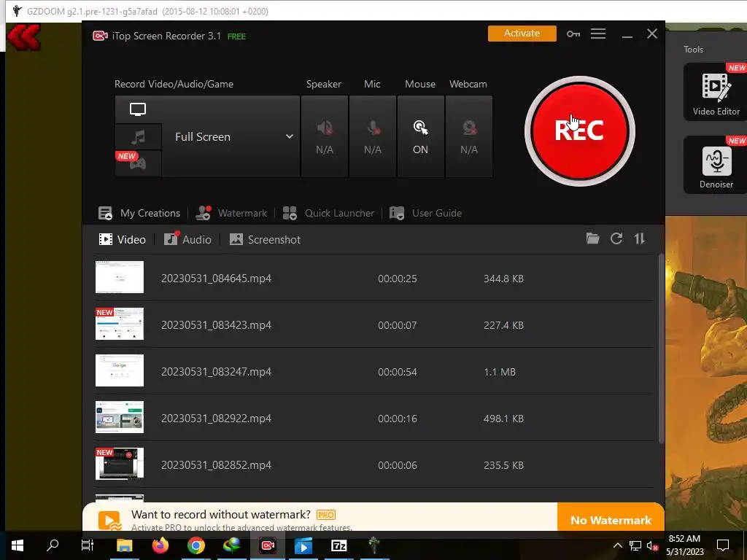Screen dimensions: 747x560
Task: Open the User Guide tab
Action: 425,213
